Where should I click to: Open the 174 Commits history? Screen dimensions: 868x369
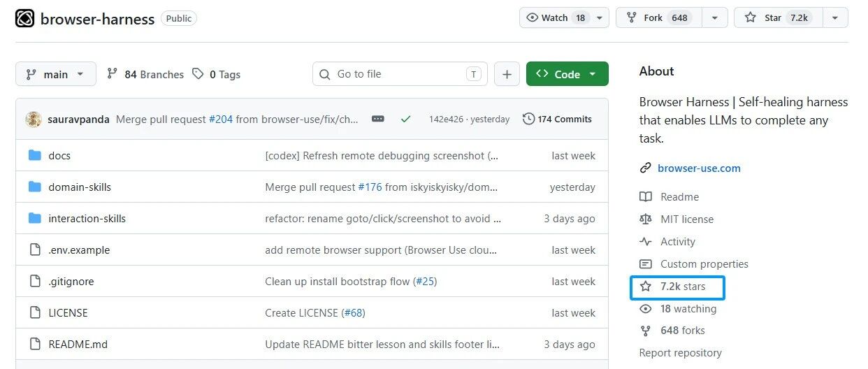coord(557,119)
